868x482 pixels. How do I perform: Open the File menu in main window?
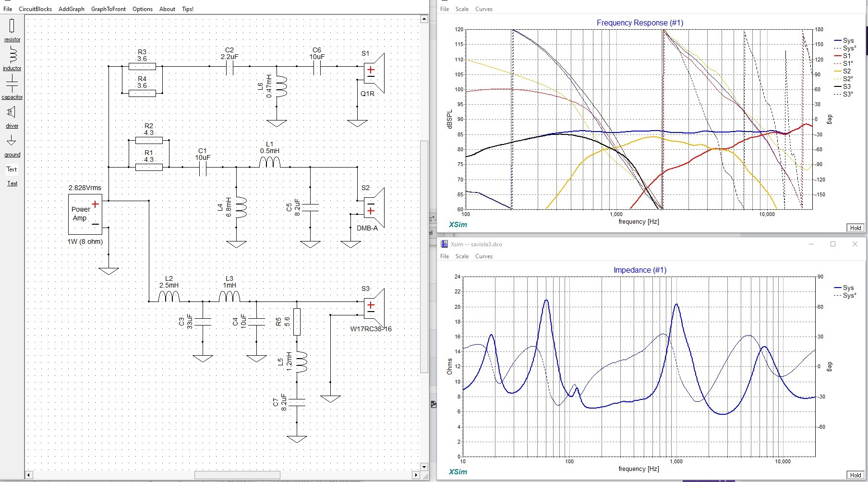8,9
